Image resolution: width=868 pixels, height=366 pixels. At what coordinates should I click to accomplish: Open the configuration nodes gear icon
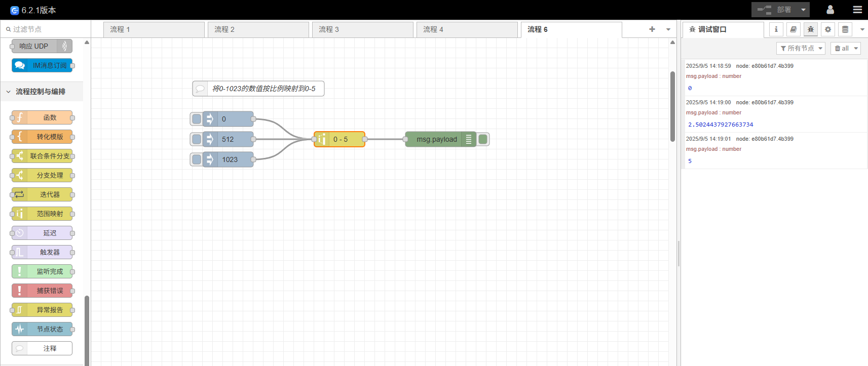827,29
